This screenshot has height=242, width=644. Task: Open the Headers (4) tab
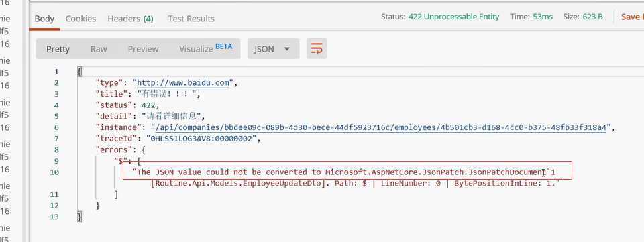tap(130, 19)
